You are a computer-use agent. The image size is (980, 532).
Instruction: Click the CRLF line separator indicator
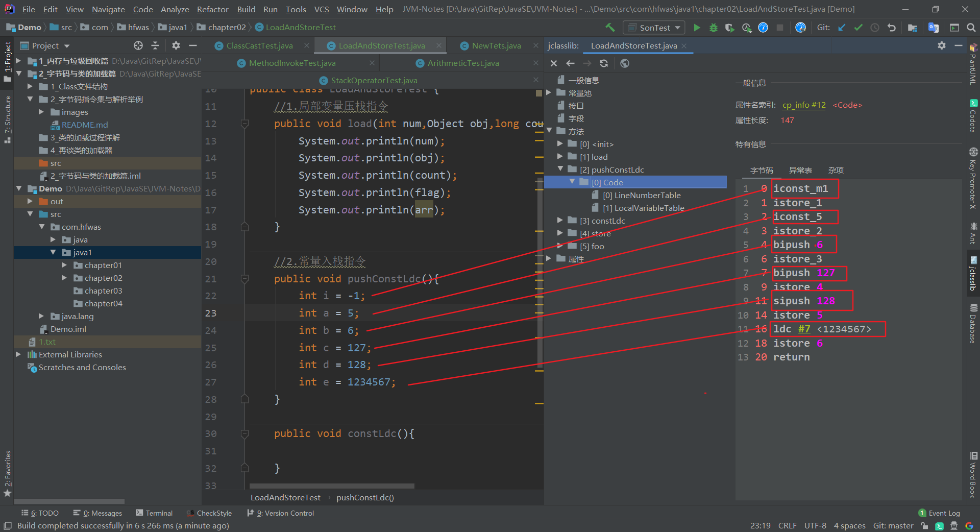(787, 526)
